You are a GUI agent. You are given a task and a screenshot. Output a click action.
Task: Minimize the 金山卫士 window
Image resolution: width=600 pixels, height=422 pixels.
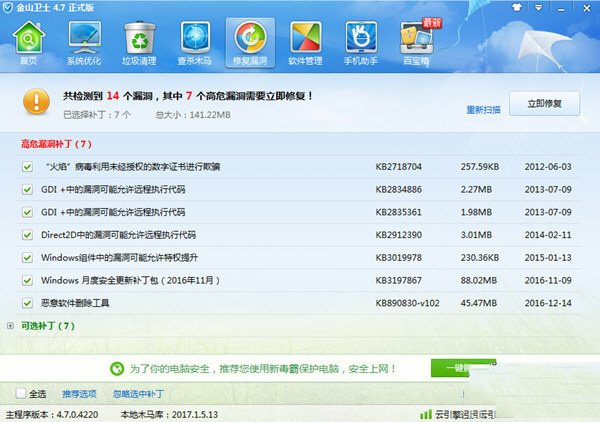[561, 8]
